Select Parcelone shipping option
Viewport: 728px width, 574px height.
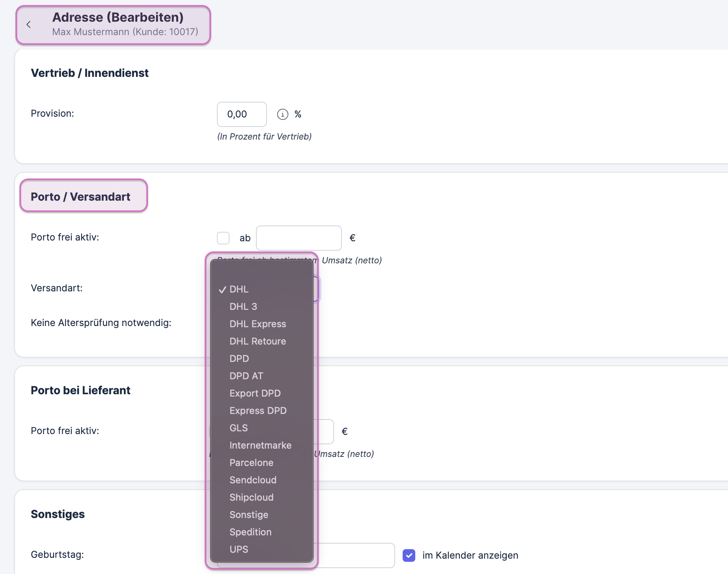[x=251, y=463]
